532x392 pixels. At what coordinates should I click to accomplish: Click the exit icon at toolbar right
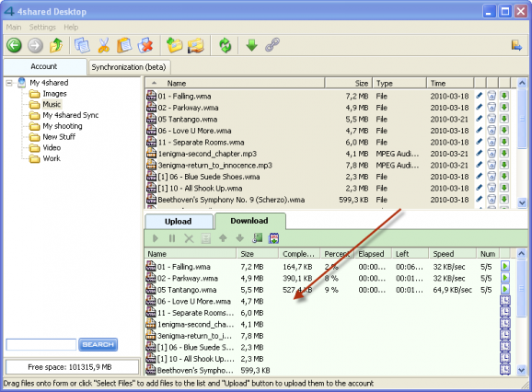point(516,45)
